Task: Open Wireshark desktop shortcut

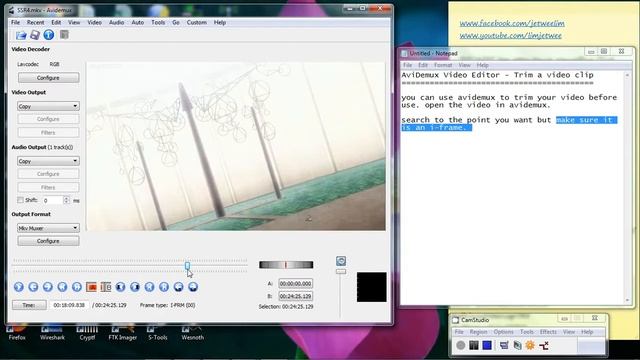Action: [x=52, y=333]
